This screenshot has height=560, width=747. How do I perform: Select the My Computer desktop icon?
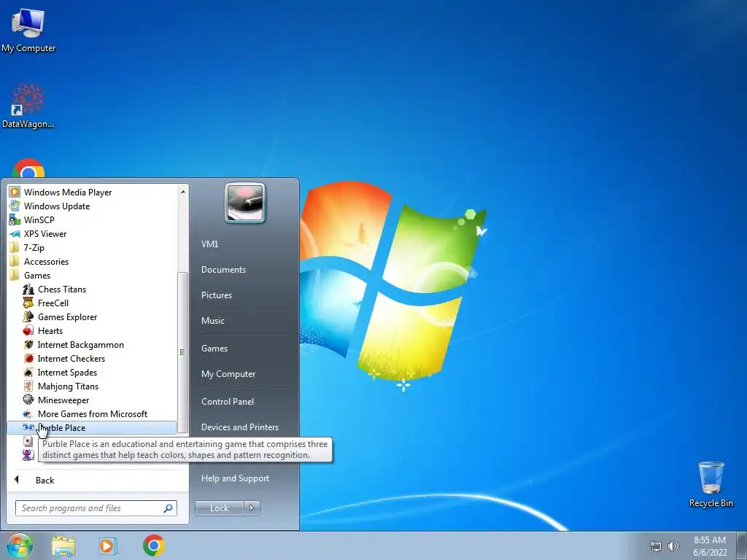[28, 31]
